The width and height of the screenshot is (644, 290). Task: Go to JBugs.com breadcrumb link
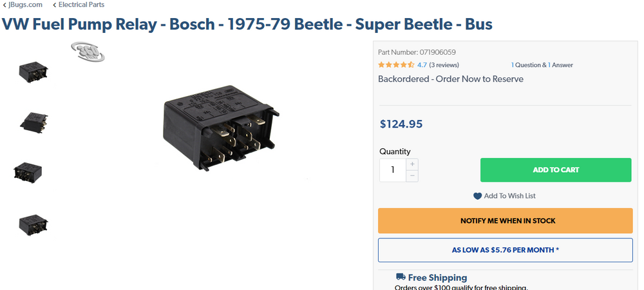pyautogui.click(x=25, y=5)
